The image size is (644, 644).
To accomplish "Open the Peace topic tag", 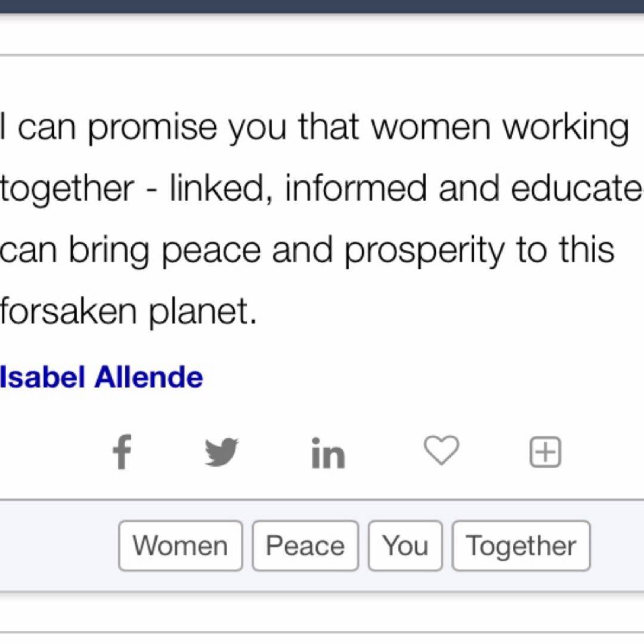I will [x=305, y=546].
